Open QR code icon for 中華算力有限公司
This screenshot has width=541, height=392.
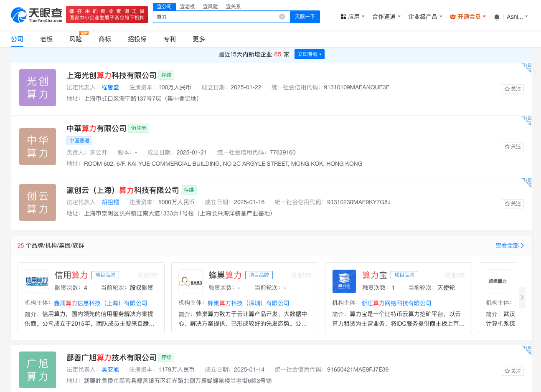pyautogui.click(x=526, y=121)
